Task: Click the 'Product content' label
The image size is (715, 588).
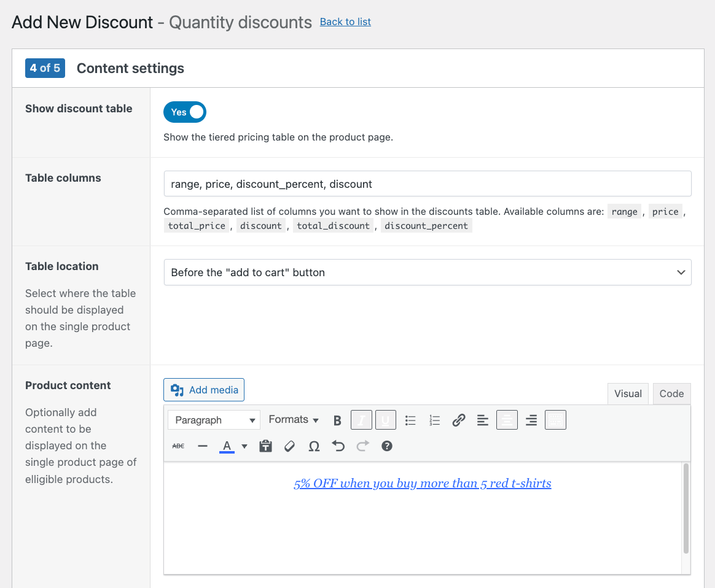Action: tap(68, 385)
